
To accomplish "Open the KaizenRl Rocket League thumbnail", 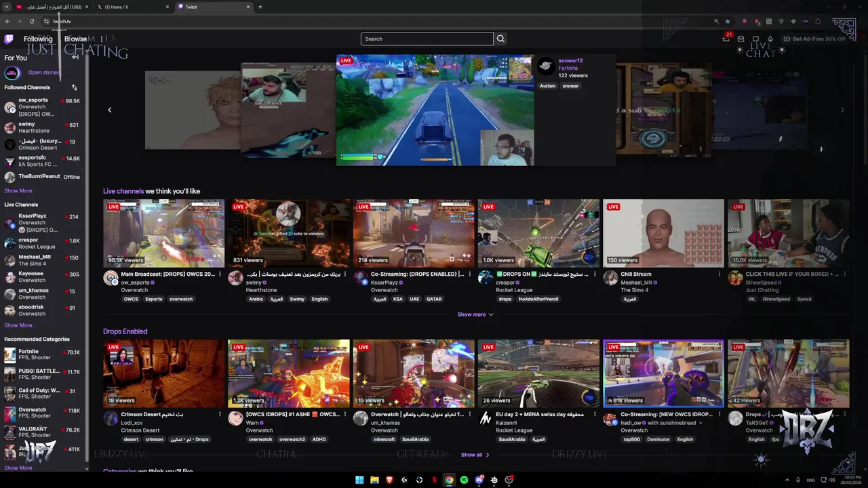I will pos(538,373).
